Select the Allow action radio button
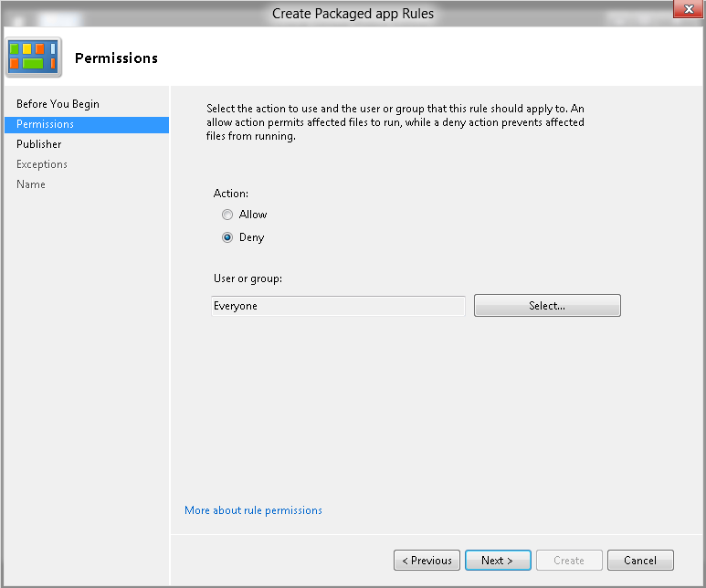 (x=227, y=215)
